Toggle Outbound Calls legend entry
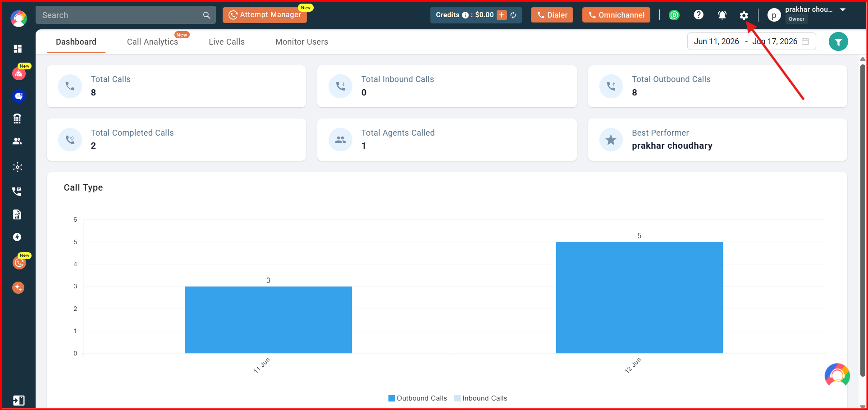 tap(418, 398)
